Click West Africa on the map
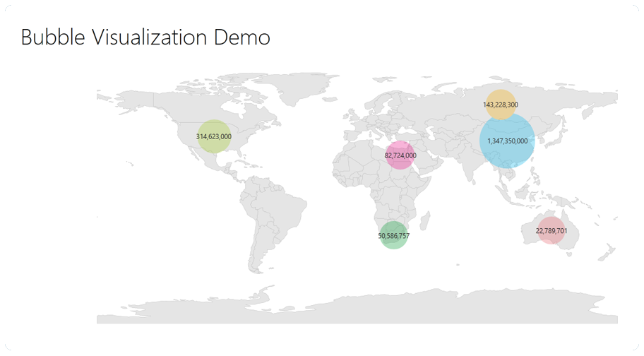 click(350, 177)
